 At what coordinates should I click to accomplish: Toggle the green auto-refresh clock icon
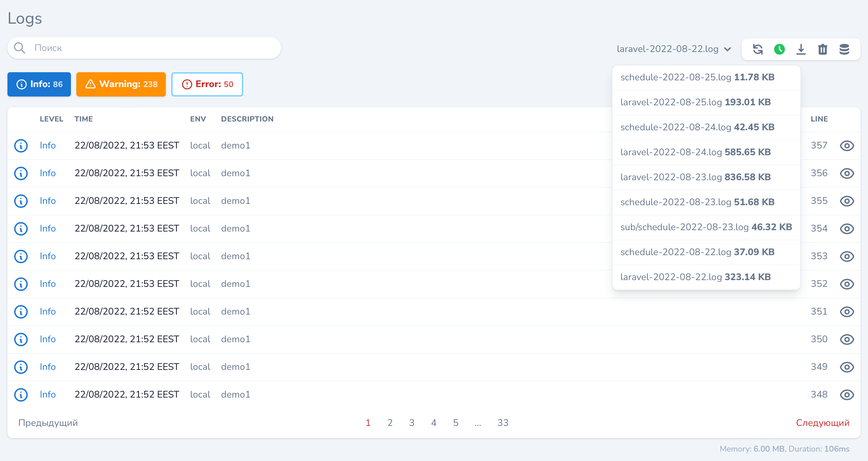[780, 49]
